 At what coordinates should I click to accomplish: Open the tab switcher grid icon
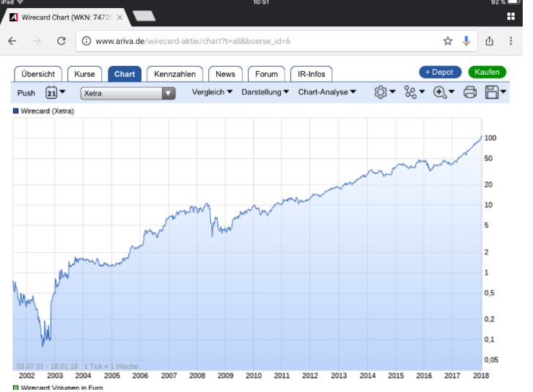tap(510, 16)
